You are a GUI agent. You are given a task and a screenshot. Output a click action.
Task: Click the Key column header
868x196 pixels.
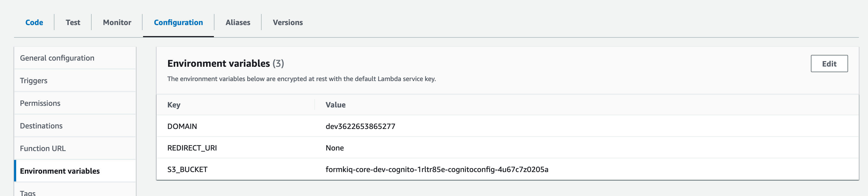(x=174, y=105)
